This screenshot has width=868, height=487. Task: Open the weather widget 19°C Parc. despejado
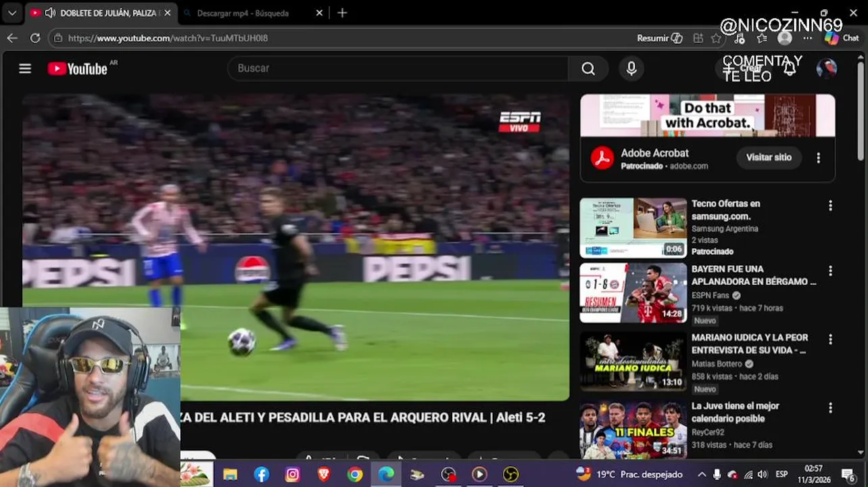point(631,475)
